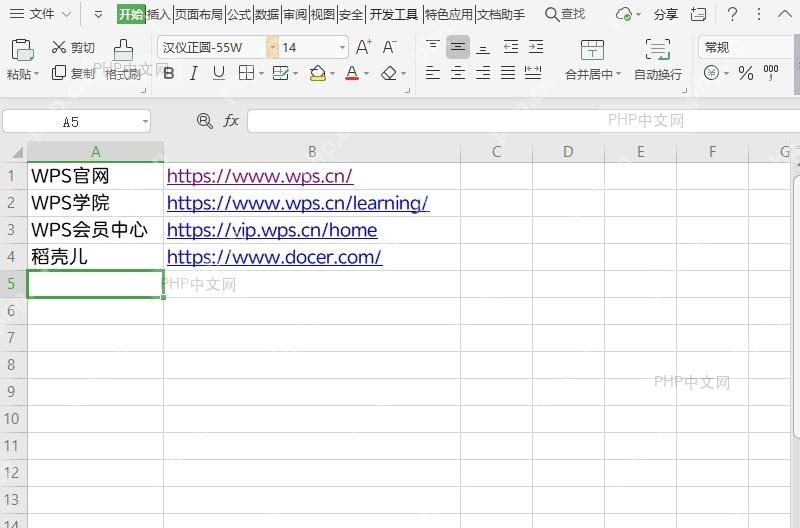Click into the formula bar
The image size is (800, 528).
pos(523,121)
